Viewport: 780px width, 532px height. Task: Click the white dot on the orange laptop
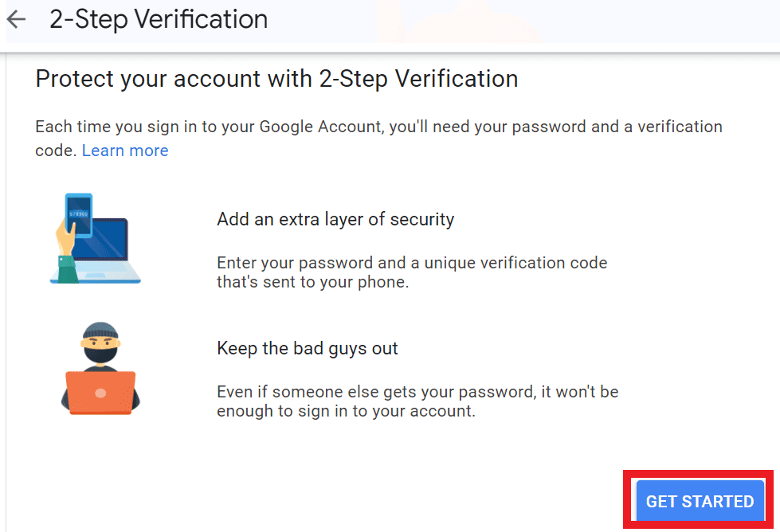click(x=100, y=393)
